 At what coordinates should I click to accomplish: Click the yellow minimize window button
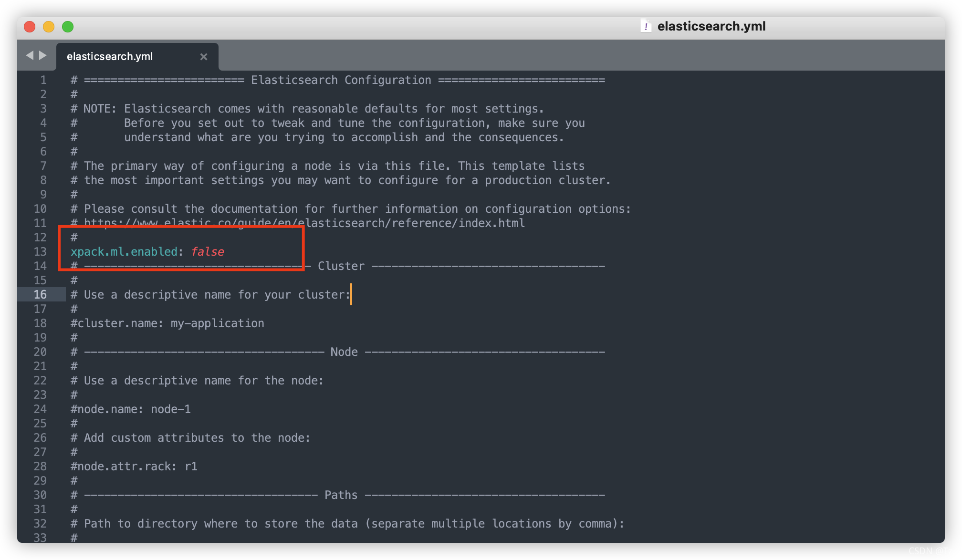pyautogui.click(x=49, y=27)
